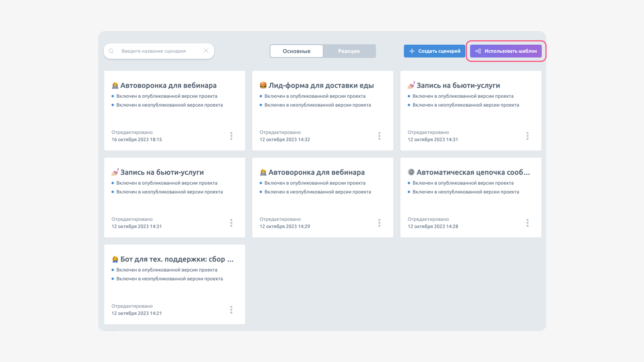644x362 pixels.
Task: Switch to the Реакции tab
Action: click(x=349, y=51)
